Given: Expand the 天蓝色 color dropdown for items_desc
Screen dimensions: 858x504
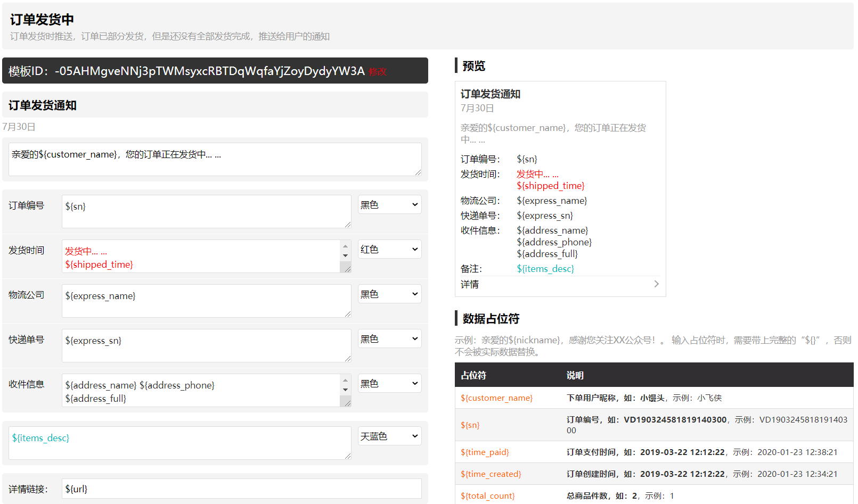Looking at the screenshot, I should click(389, 436).
